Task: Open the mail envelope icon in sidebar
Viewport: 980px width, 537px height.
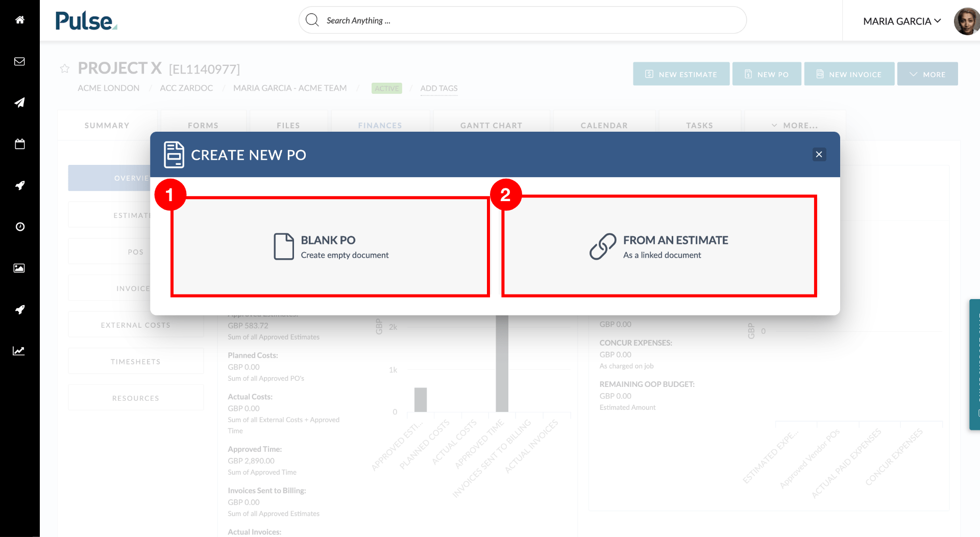Action: pyautogui.click(x=19, y=61)
